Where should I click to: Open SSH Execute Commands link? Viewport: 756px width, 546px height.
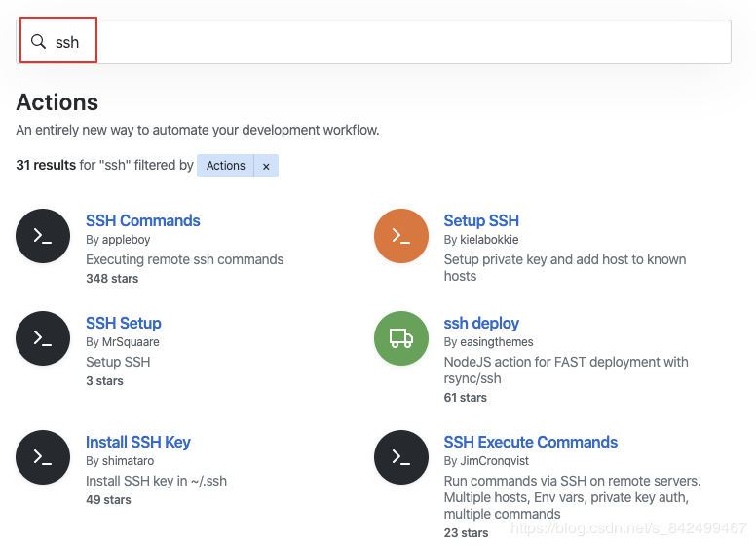pyautogui.click(x=530, y=442)
